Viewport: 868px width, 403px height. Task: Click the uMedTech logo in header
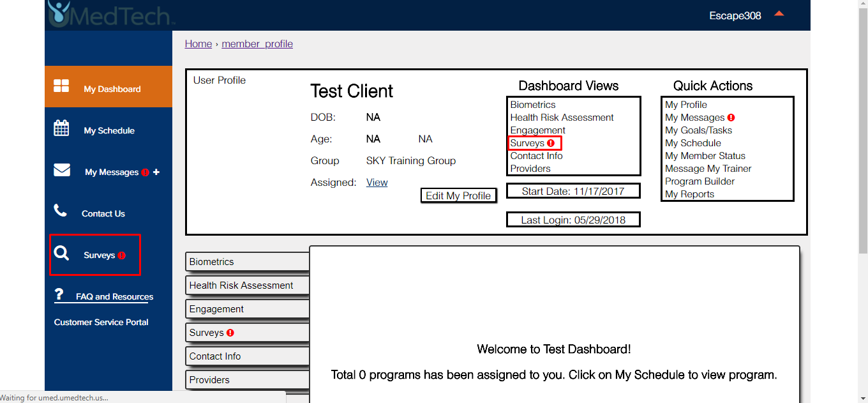[x=111, y=13]
